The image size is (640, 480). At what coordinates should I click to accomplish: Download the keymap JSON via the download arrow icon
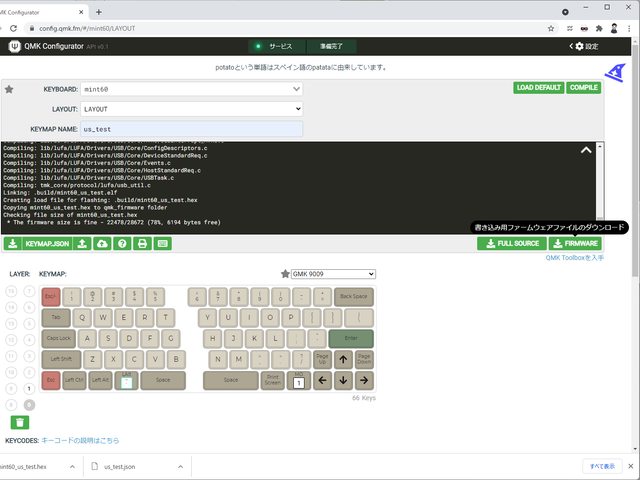click(x=12, y=243)
